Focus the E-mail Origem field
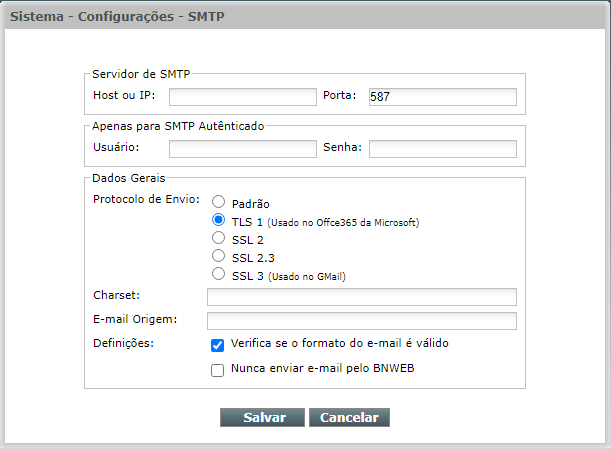611x449 pixels. click(x=362, y=321)
